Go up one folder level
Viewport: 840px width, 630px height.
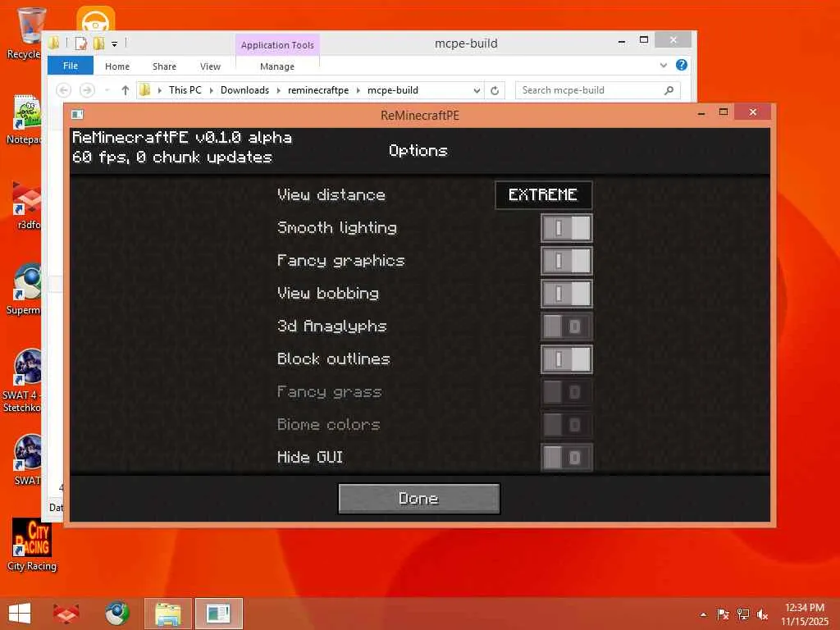tap(125, 90)
